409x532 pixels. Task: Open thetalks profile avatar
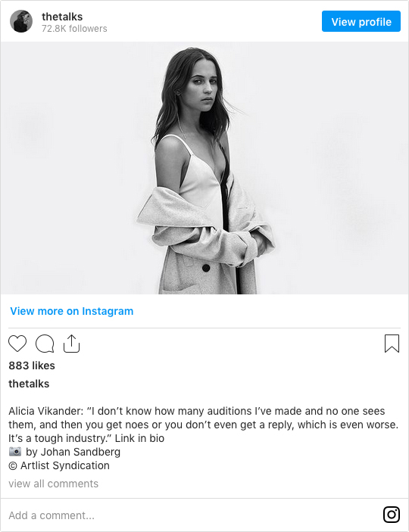[x=21, y=21]
